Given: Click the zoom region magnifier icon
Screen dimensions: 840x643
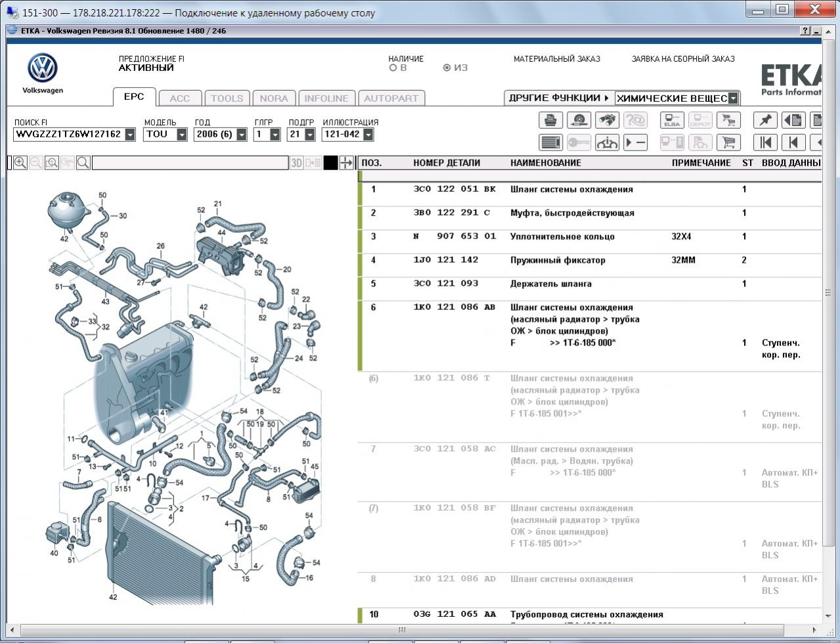Looking at the screenshot, I should (52, 163).
